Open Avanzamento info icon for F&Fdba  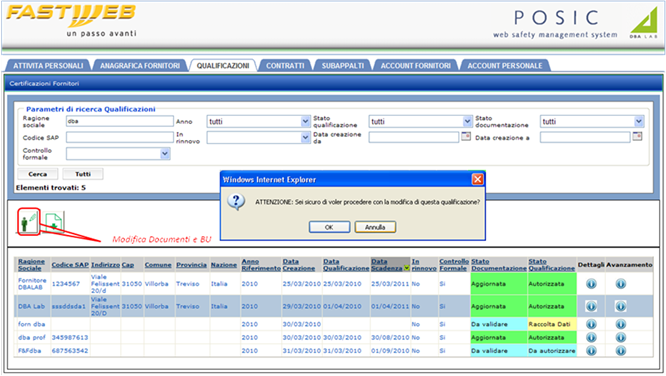pos(621,351)
